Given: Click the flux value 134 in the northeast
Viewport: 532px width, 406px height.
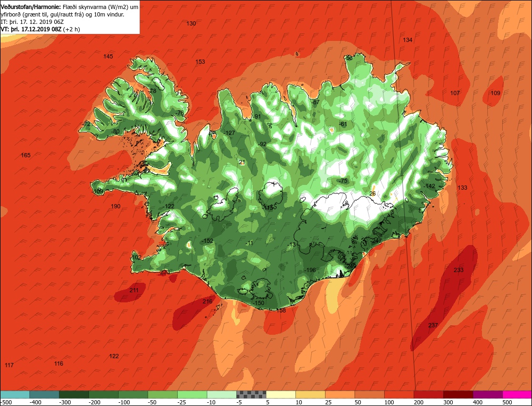Looking at the screenshot, I should click(x=408, y=40).
